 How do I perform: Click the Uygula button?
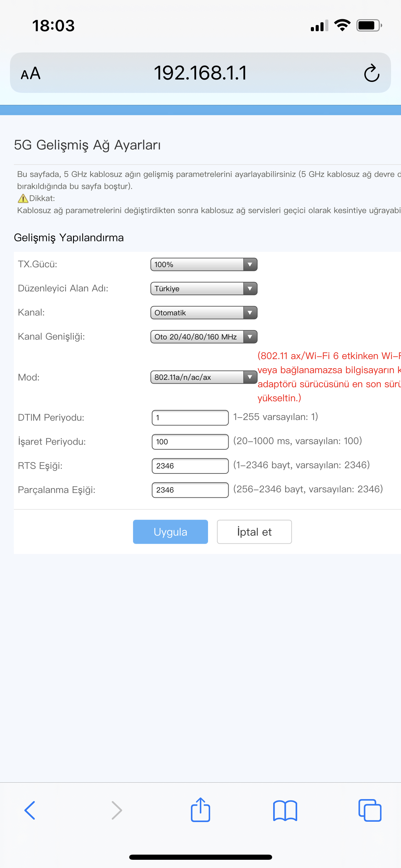coord(170,532)
